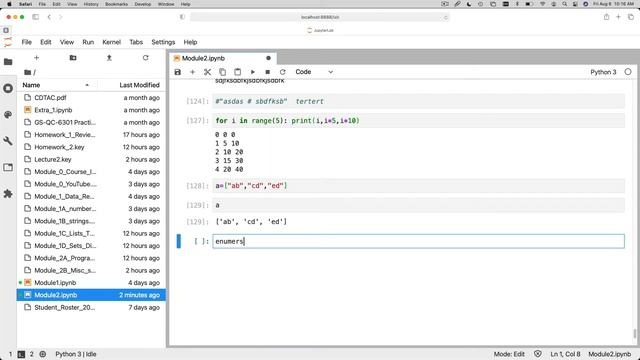Open the cell type Code dropdown

(314, 72)
